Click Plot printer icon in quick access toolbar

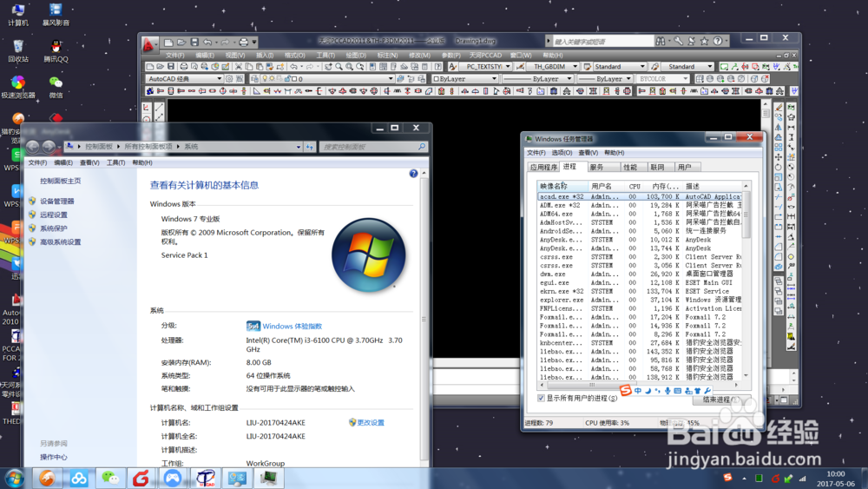(x=243, y=42)
